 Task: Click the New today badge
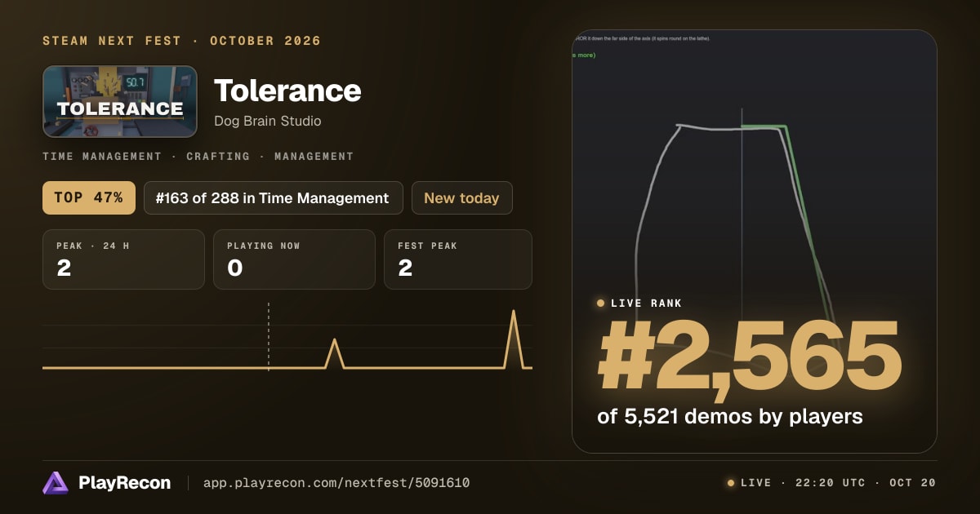coord(461,197)
